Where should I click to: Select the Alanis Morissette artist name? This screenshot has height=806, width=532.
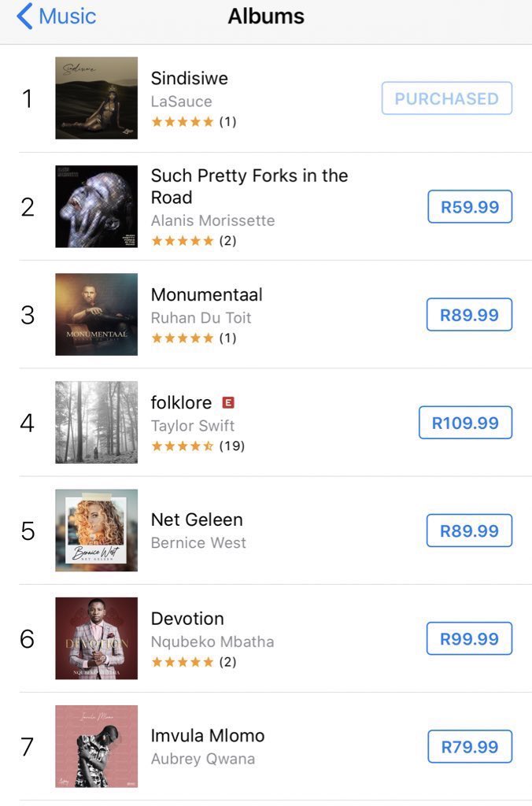click(x=212, y=220)
